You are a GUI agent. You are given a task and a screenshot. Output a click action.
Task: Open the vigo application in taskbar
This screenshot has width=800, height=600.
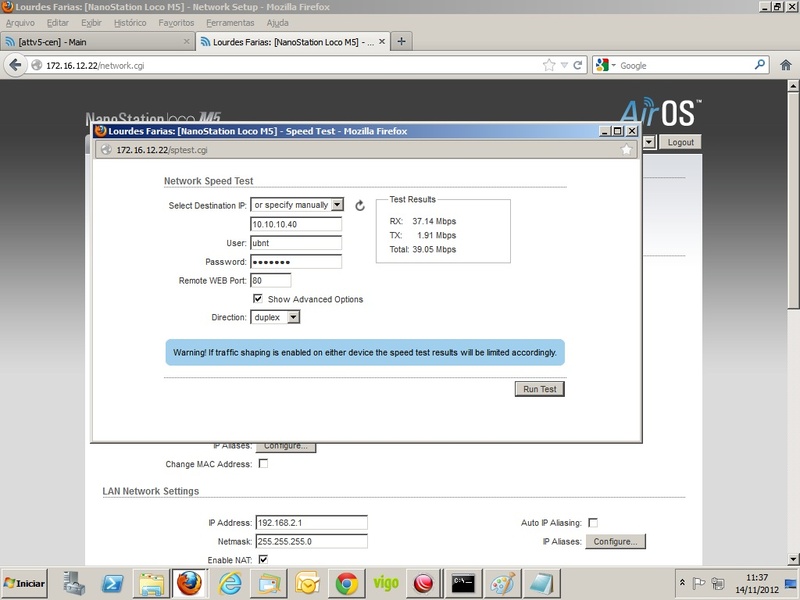pyautogui.click(x=385, y=583)
